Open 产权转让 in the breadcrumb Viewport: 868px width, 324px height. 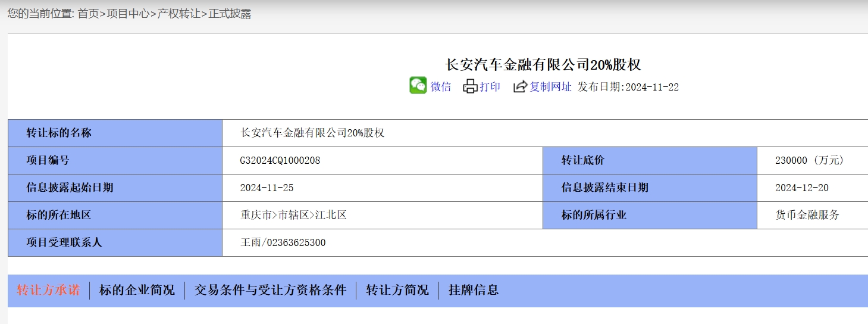pyautogui.click(x=178, y=14)
